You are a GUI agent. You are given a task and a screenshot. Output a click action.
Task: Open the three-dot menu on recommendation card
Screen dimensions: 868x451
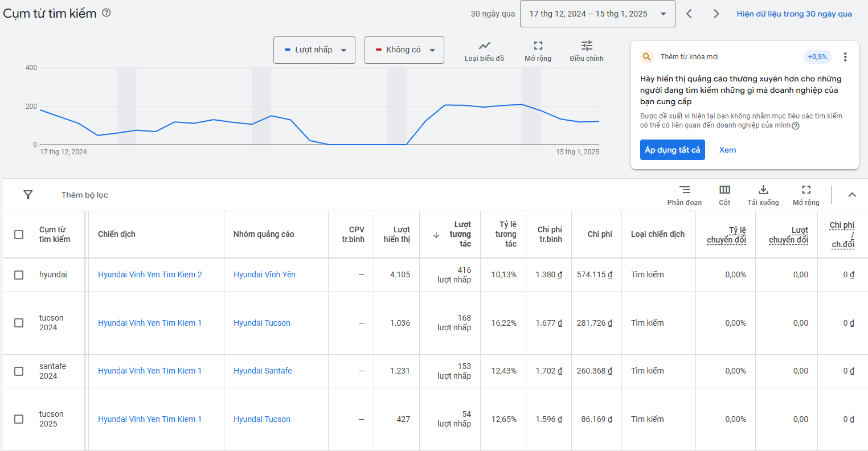pos(845,57)
